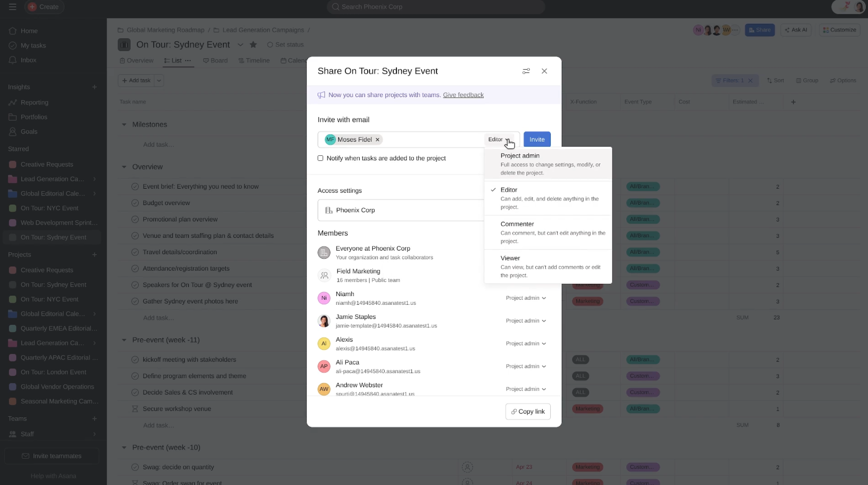Add a new project with the Projects plus icon
This screenshot has height=485, width=868.
tap(94, 254)
